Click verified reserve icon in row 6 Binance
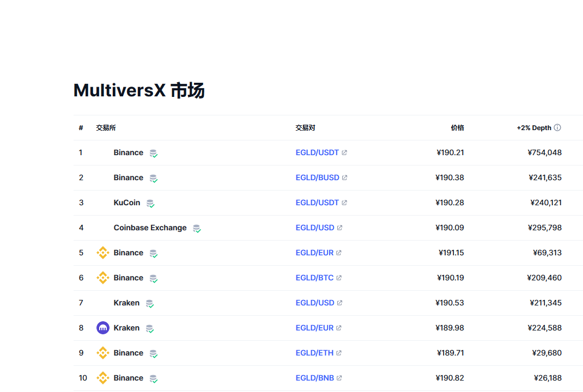The height and width of the screenshot is (392, 583). click(x=153, y=278)
